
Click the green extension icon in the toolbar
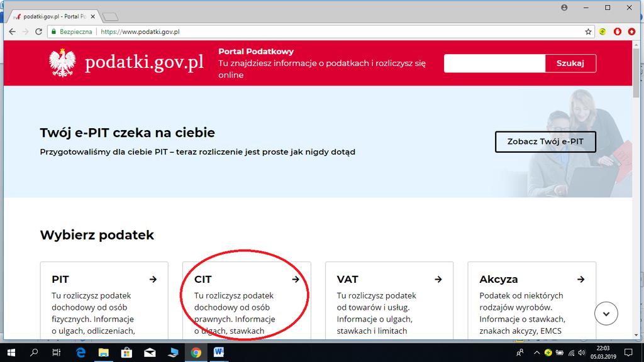(x=602, y=31)
